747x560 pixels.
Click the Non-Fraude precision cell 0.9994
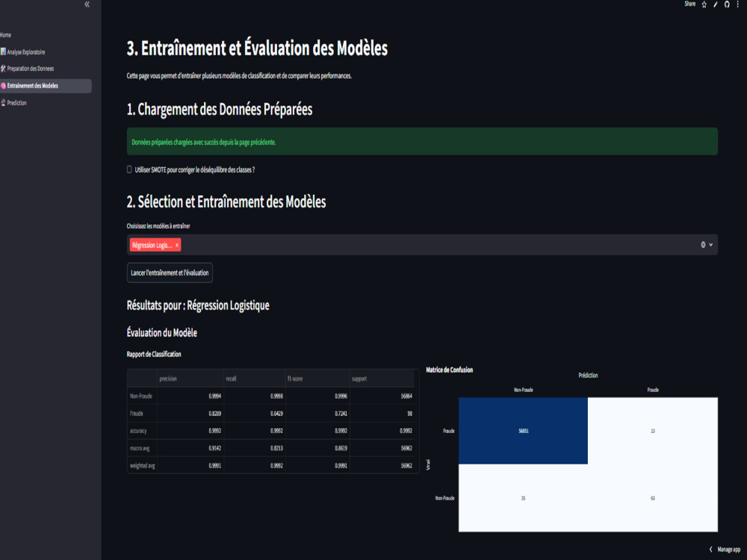[190, 396]
